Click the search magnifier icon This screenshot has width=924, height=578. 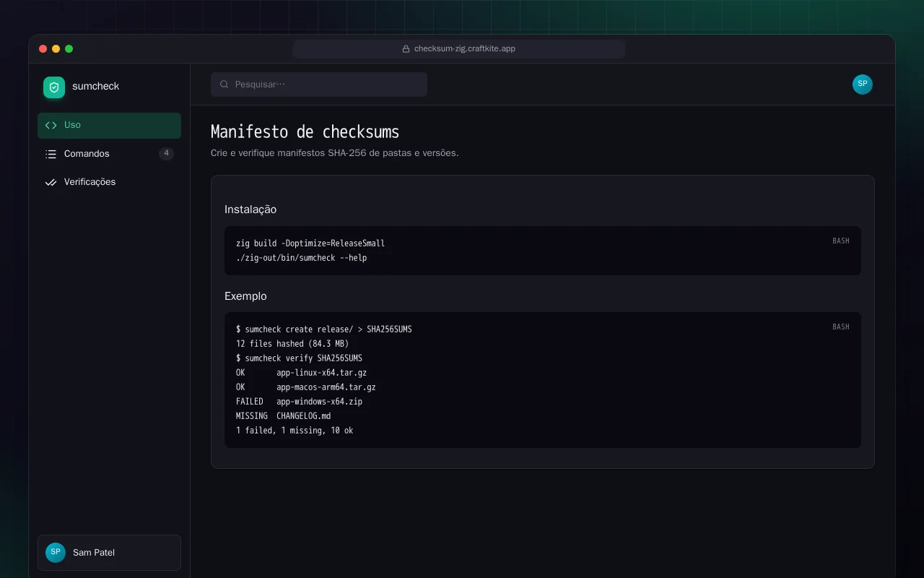coord(225,85)
